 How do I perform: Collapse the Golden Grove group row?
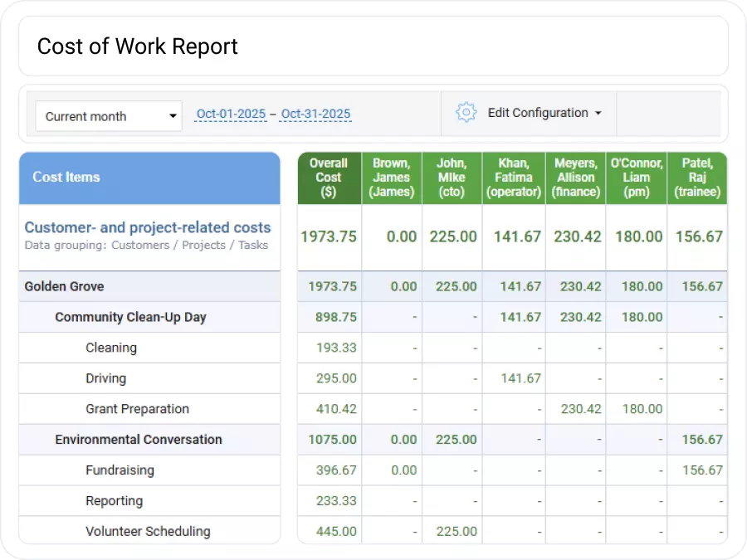pos(64,286)
